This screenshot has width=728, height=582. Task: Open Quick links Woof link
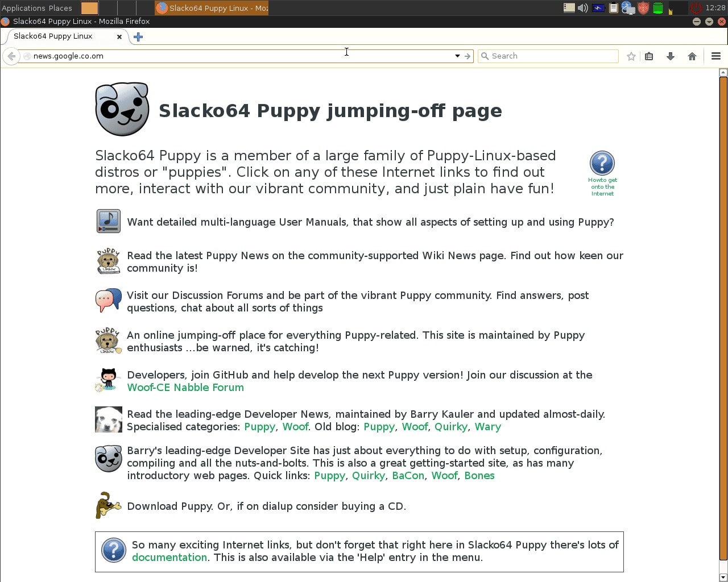pyautogui.click(x=444, y=476)
